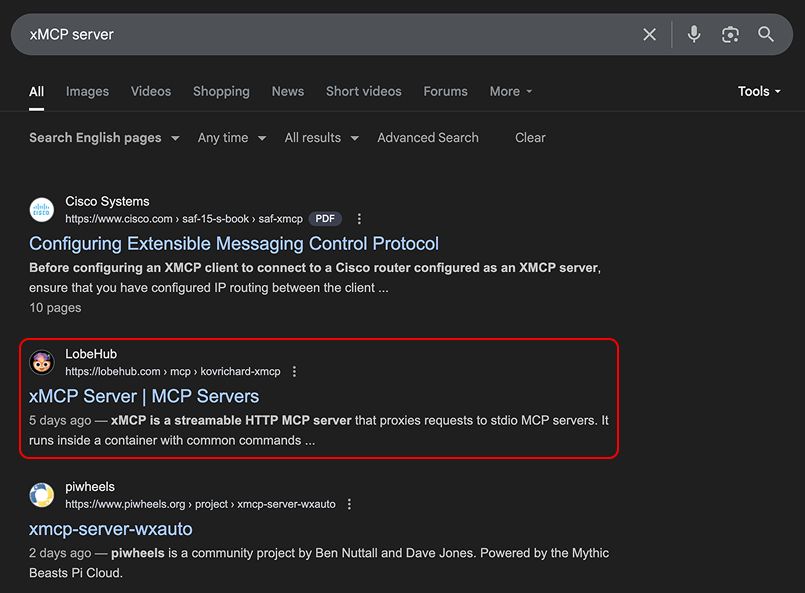The height and width of the screenshot is (593, 805).
Task: Click the lobehub.com kovrichard-xmcp URL breadcrumb
Action: click(x=172, y=371)
